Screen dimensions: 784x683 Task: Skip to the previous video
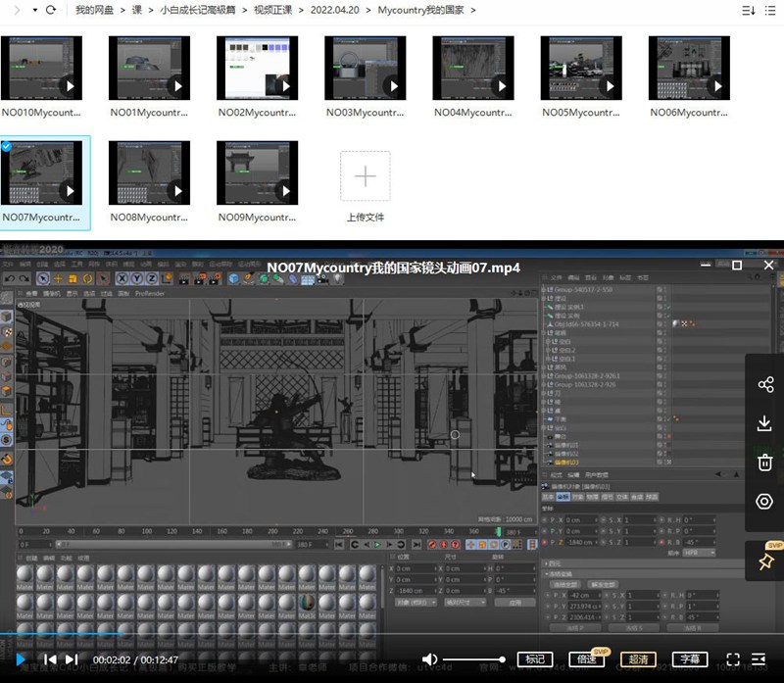click(x=50, y=659)
